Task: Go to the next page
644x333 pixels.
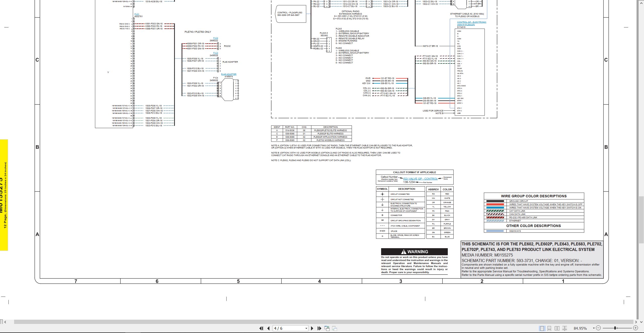Action: coord(312,328)
